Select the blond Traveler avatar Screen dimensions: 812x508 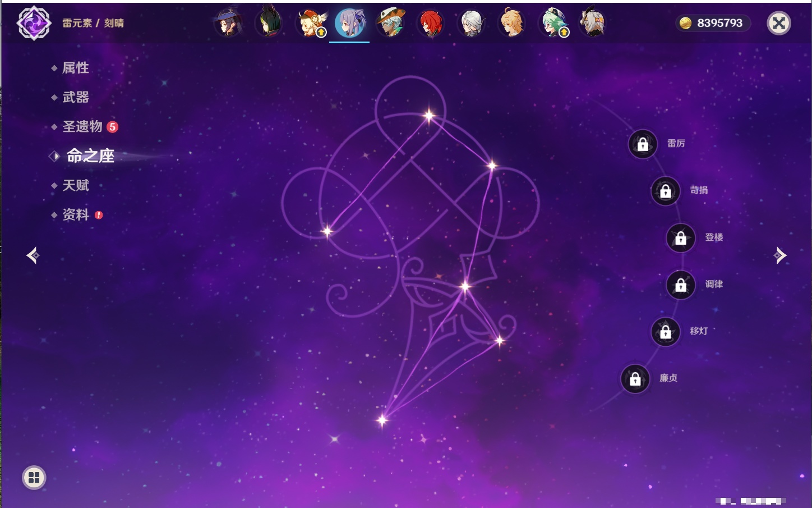pyautogui.click(x=511, y=23)
